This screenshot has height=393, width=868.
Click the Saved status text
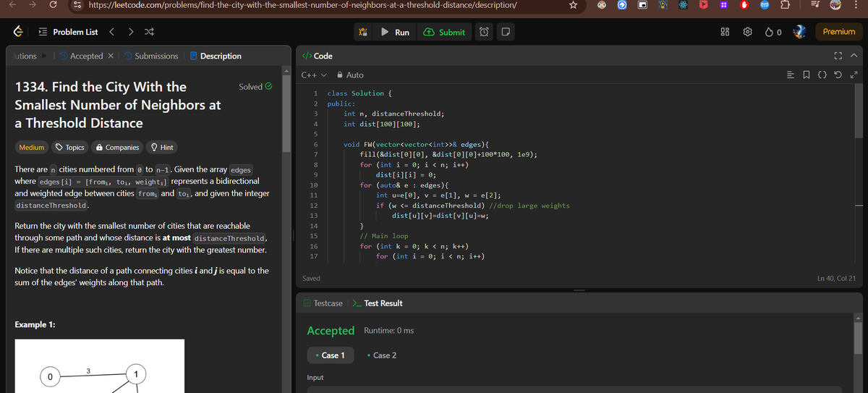[311, 278]
